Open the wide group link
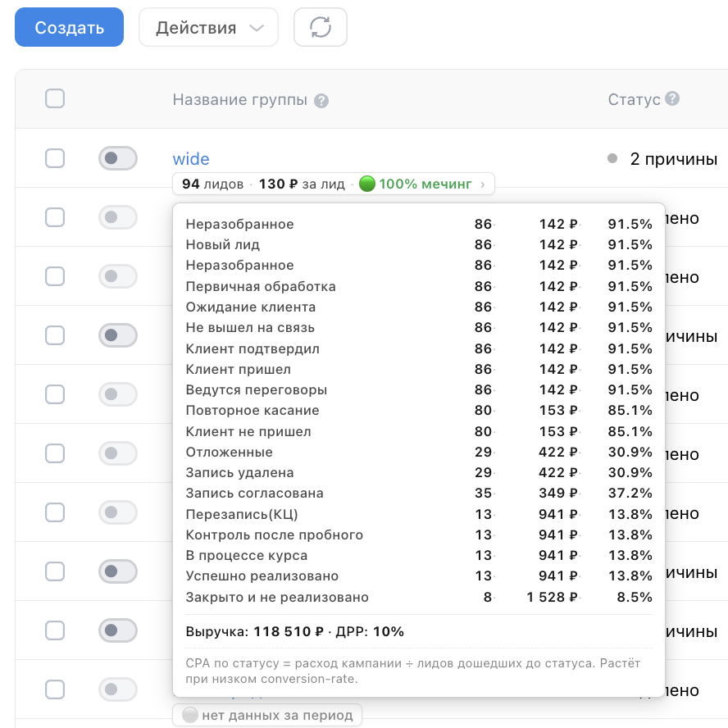The image size is (728, 728). 191,159
